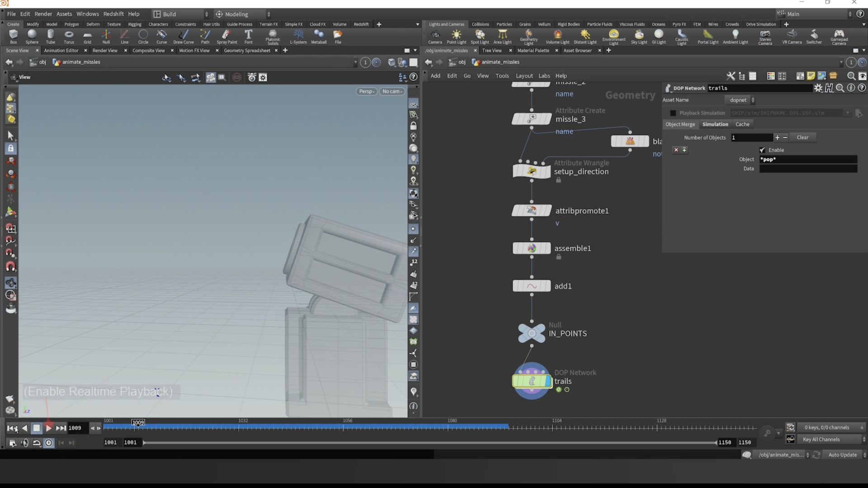Toggle loop playback mode button
868x488 pixels.
click(x=37, y=443)
